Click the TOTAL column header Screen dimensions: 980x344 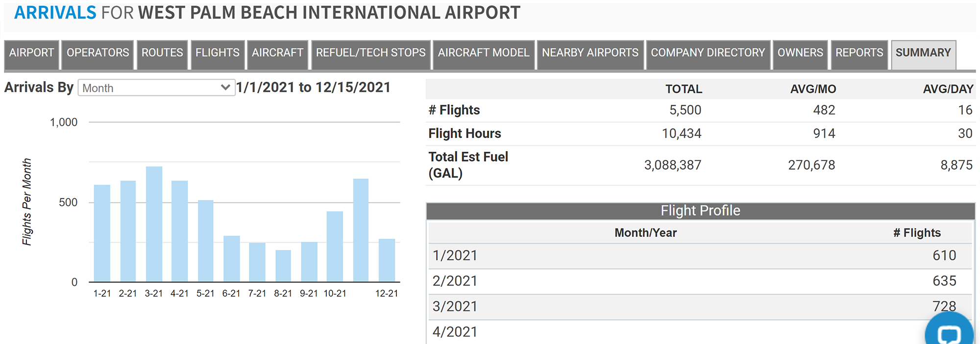pyautogui.click(x=684, y=89)
